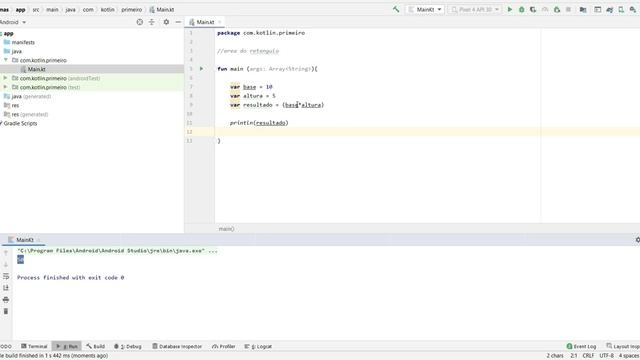Start debugging with the green bug icon
Screen dimensions: 640x360
coord(521,9)
